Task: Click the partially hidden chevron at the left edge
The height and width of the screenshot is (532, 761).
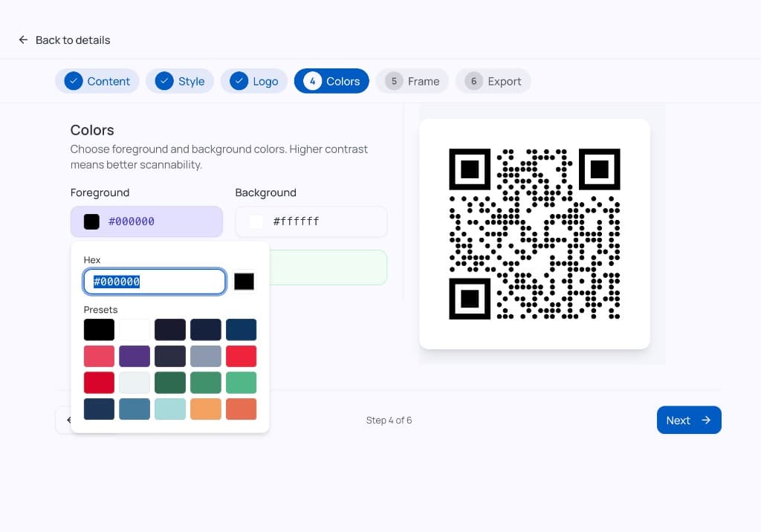Action: tap(68, 420)
